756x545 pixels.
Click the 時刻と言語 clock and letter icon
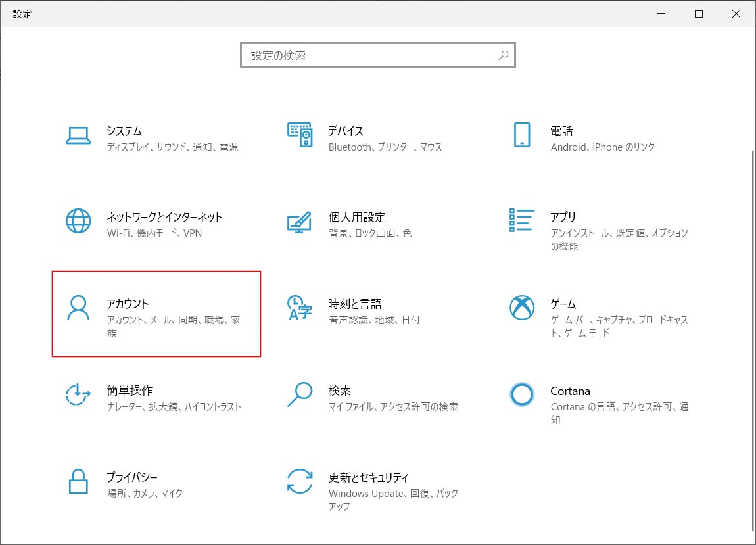300,308
